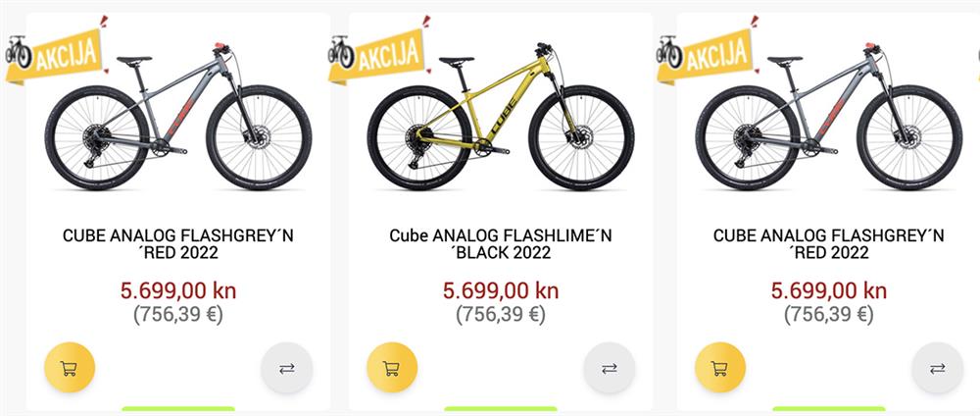Open the leftmost CUBE ANALOG FLASHGREY'N'RED 2022 title
980x416 pixels.
(x=178, y=243)
